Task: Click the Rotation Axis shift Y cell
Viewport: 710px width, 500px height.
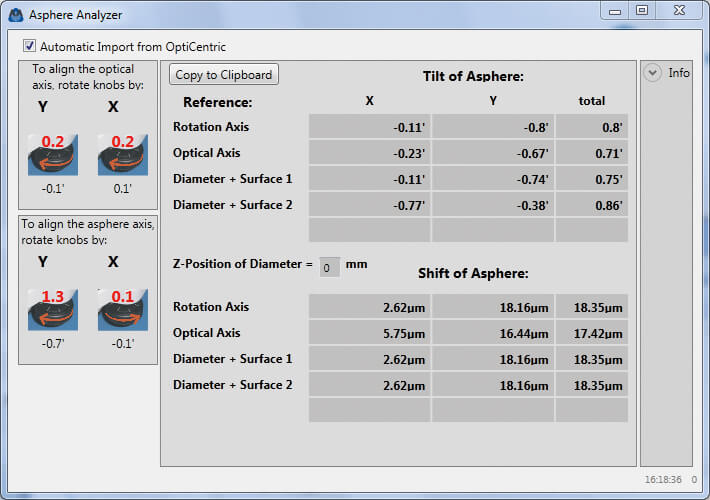Action: pos(492,307)
